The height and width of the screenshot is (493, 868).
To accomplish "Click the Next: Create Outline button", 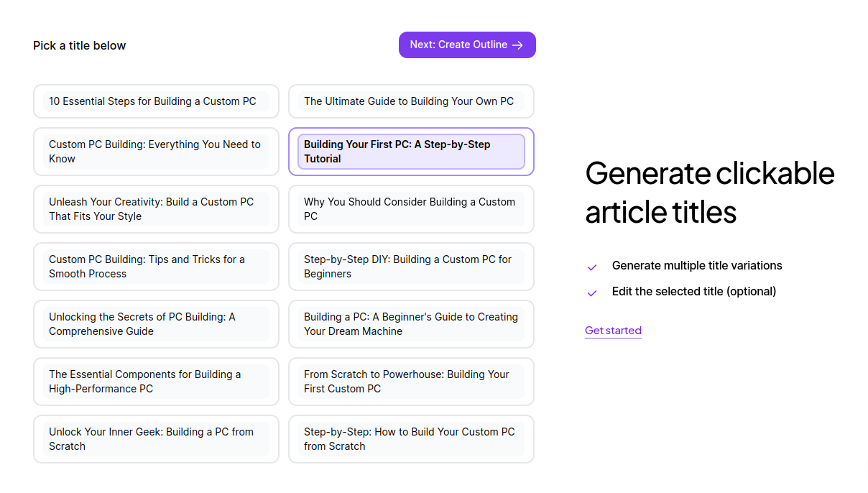I will click(466, 45).
